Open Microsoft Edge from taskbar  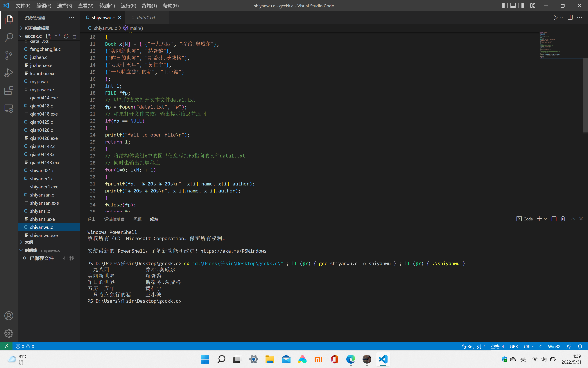351,359
